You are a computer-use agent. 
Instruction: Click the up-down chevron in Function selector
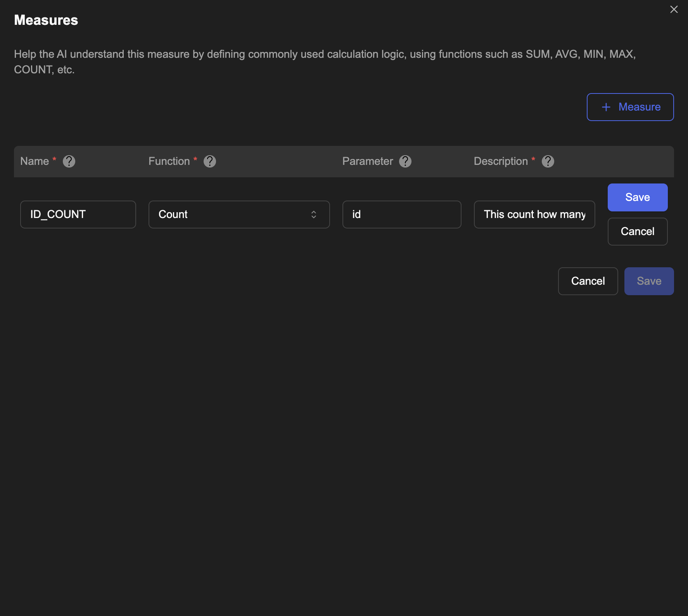click(314, 215)
